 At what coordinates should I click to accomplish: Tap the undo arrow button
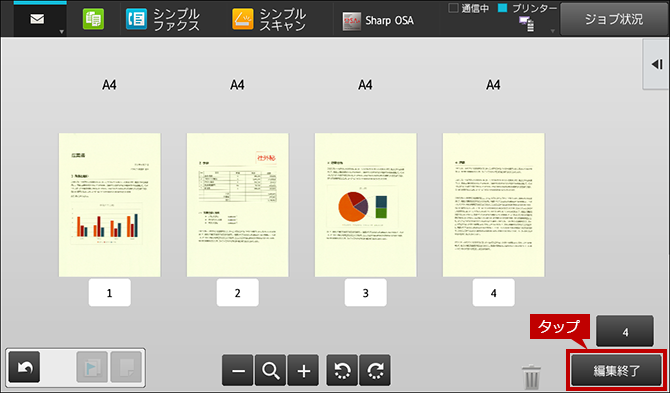(24, 367)
